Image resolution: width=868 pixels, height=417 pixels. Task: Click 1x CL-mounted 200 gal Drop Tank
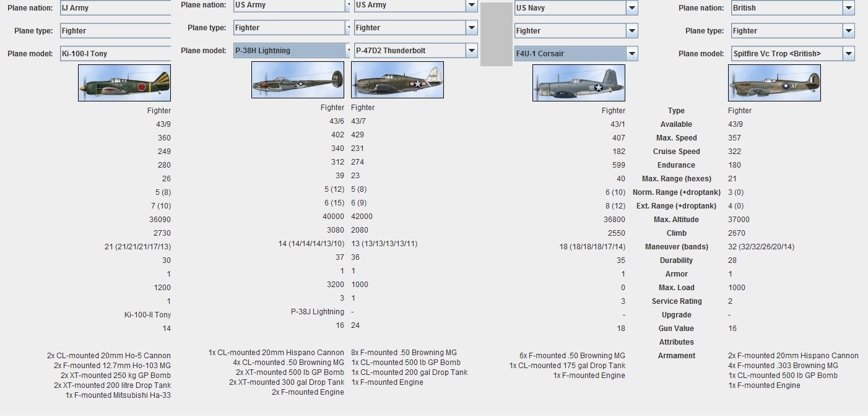point(409,372)
